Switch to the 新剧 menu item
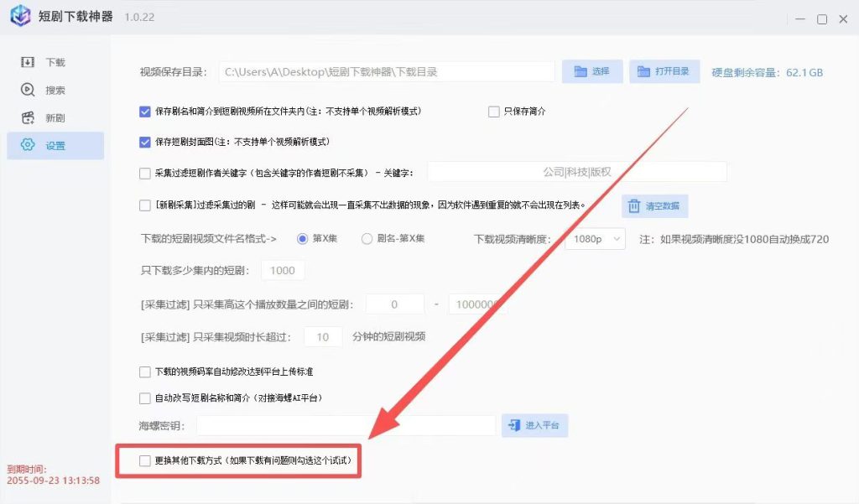The width and height of the screenshot is (859, 504). point(55,117)
